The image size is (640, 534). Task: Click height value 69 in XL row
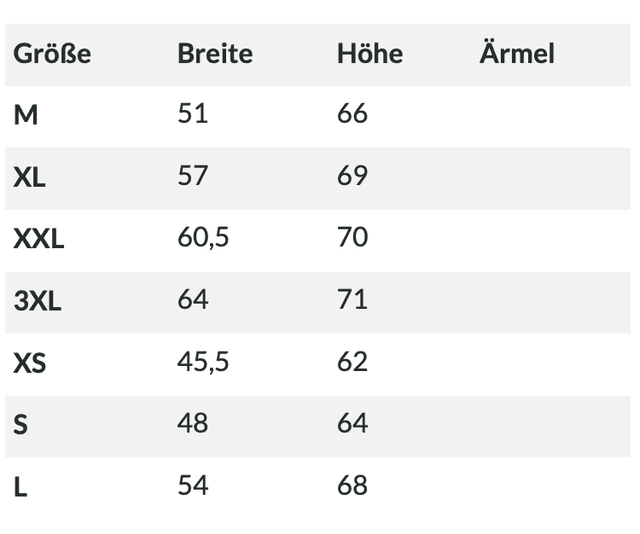click(353, 176)
